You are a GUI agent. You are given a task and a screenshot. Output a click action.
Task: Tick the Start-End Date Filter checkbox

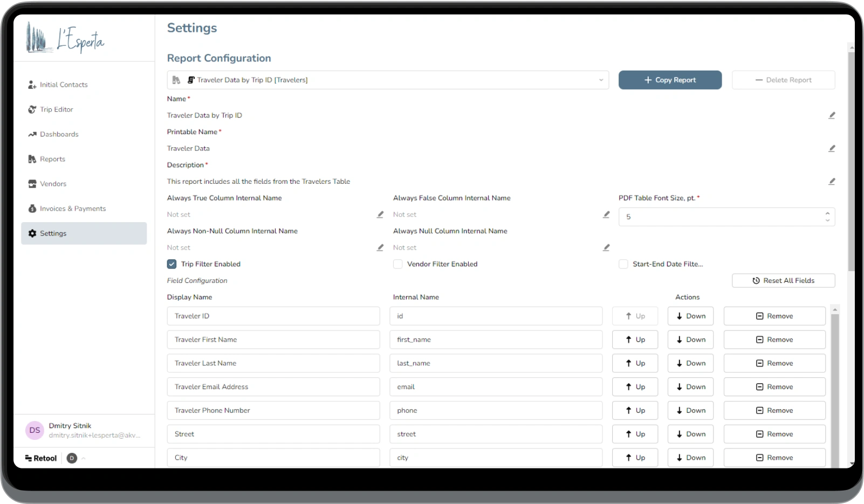(x=623, y=264)
